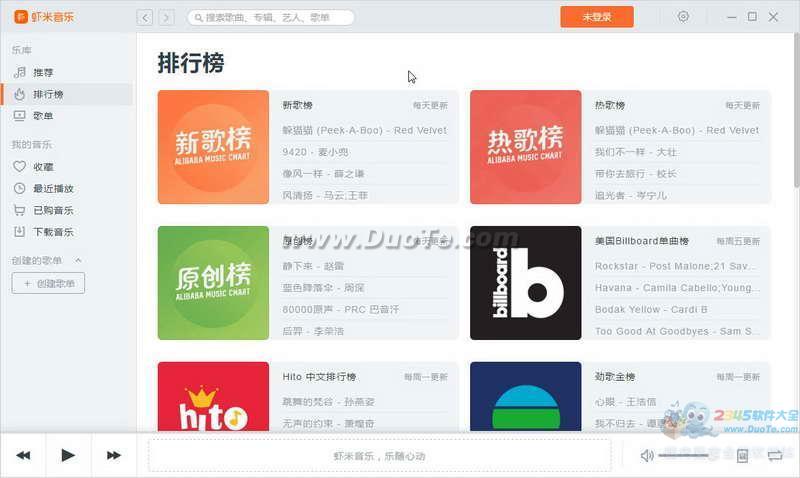
Task: Toggle the lyrics icon in the player bar
Action: (742, 456)
